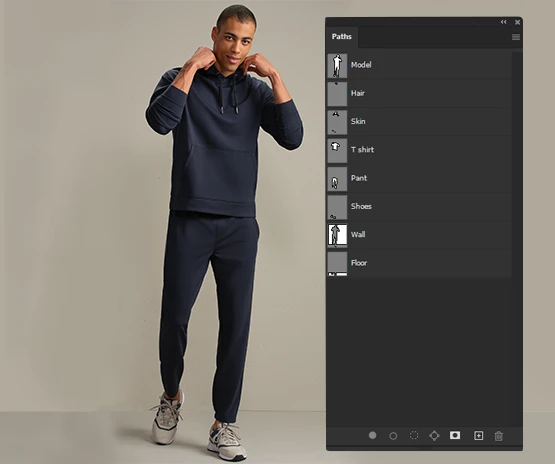Image resolution: width=555 pixels, height=464 pixels.
Task: Select the Model path
Action: tap(419, 65)
